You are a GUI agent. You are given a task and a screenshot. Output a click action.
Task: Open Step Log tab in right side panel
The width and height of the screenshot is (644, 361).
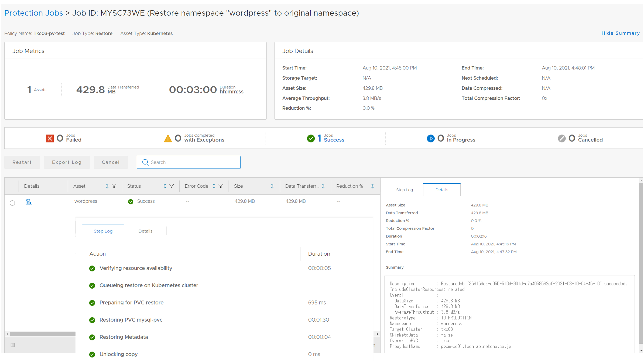[405, 190]
